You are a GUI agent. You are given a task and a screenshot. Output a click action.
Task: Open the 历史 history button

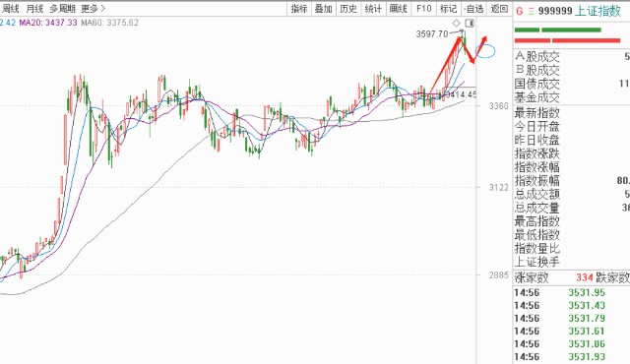coord(348,9)
